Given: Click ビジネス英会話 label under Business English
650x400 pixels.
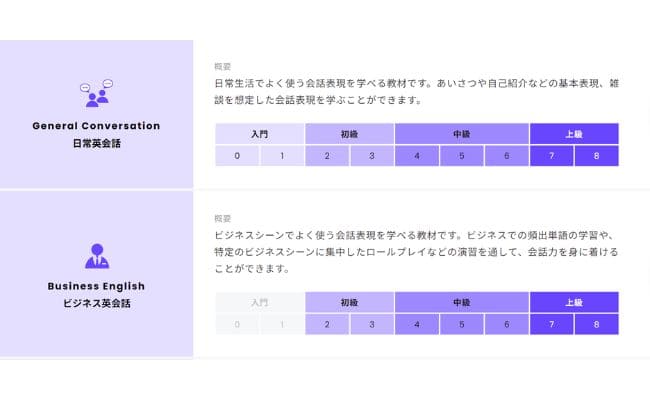Looking at the screenshot, I should click(x=97, y=303).
